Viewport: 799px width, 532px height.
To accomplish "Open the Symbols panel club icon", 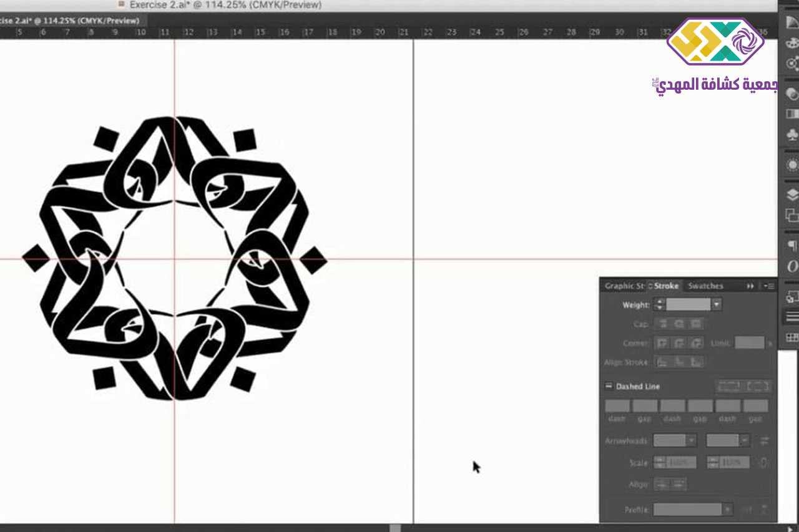I will pyautogui.click(x=792, y=135).
